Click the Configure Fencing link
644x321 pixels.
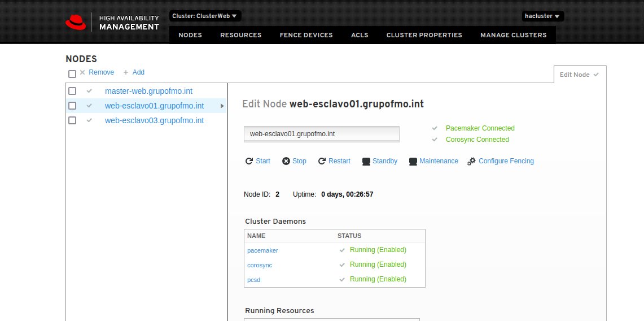coord(506,161)
